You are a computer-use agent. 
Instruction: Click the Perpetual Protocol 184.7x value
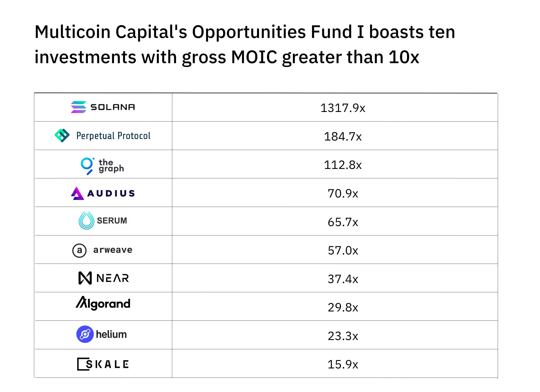coord(343,137)
